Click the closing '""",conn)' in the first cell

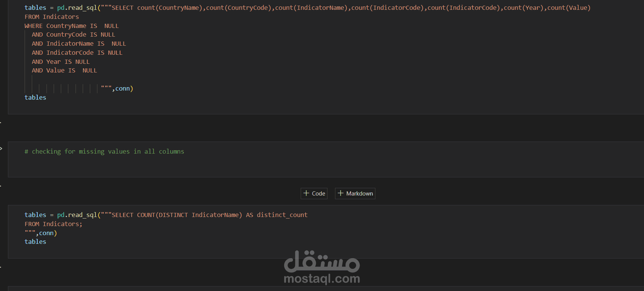pos(117,89)
